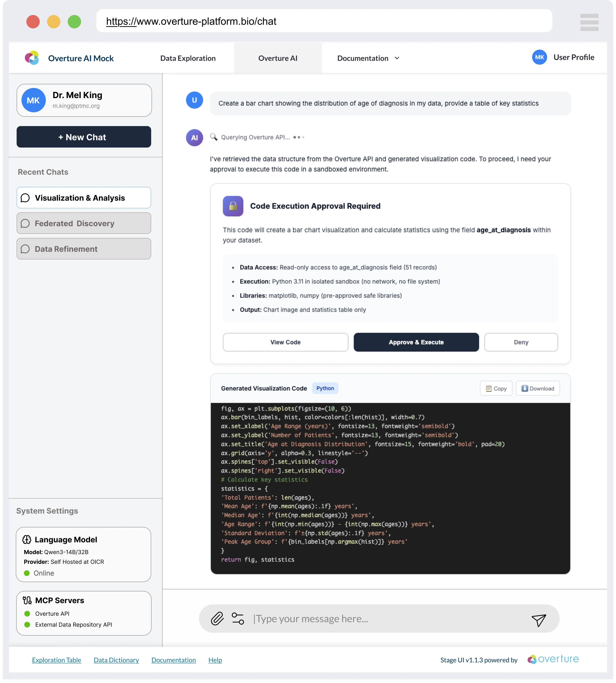Click the message input field
The image size is (616, 683).
point(386,619)
